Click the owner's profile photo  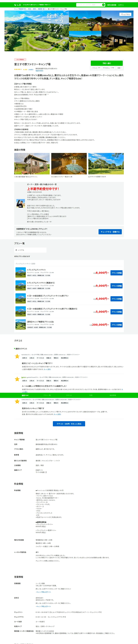21,203
